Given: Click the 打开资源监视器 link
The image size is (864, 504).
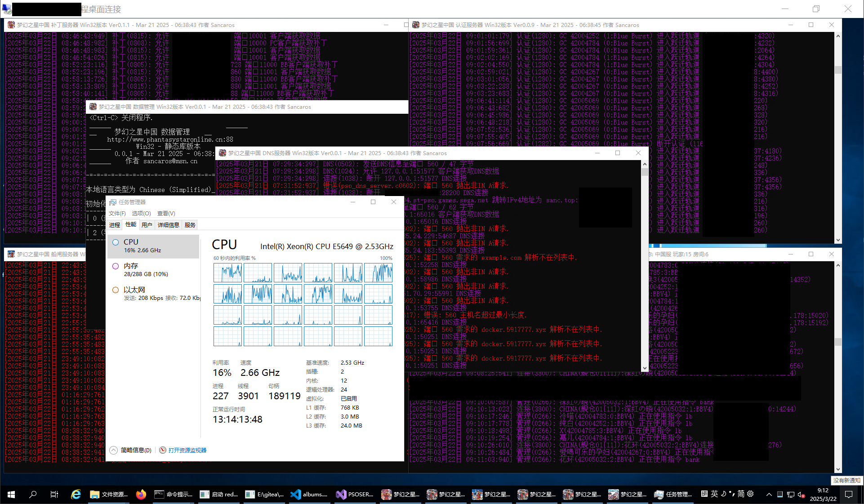Looking at the screenshot, I should point(187,450).
